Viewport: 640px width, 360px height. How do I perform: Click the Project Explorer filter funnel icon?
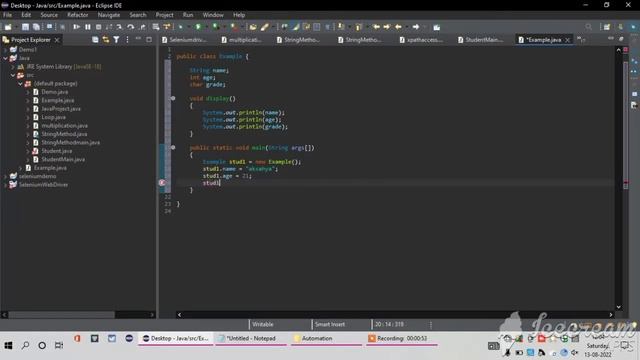click(116, 40)
